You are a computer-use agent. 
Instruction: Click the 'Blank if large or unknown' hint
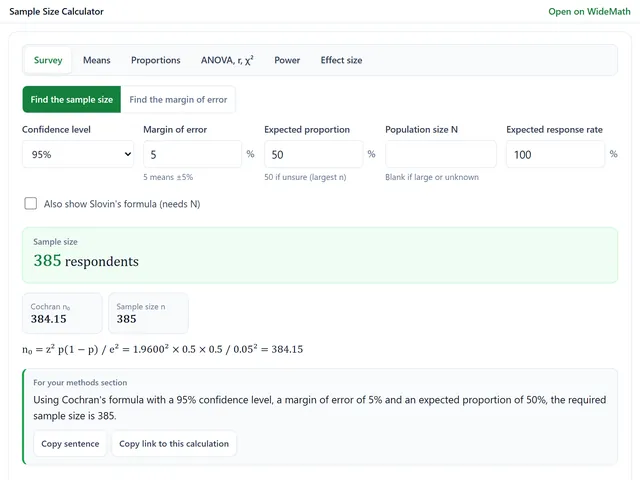(432, 177)
